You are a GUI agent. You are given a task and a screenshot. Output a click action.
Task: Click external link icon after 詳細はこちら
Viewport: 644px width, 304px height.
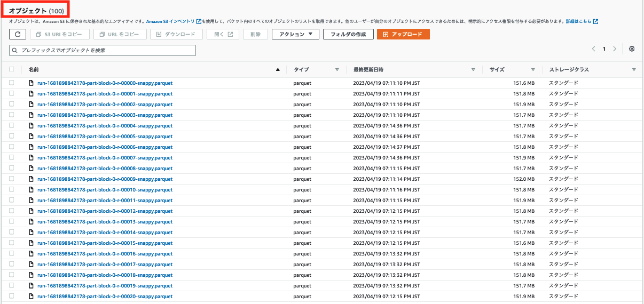(595, 21)
